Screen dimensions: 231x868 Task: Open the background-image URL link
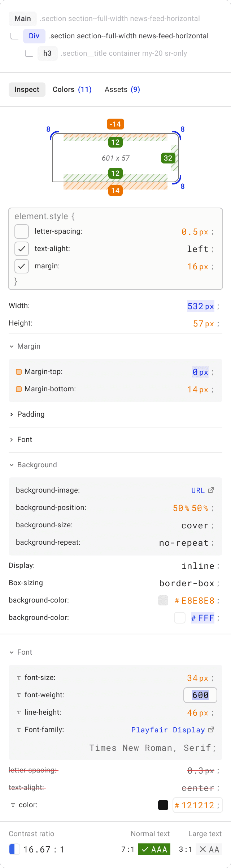[x=198, y=490]
